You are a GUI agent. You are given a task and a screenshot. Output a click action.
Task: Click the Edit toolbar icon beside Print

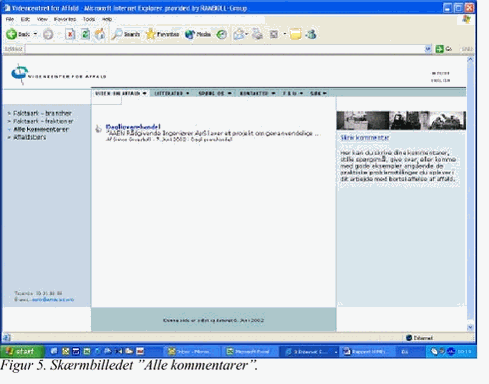point(274,34)
